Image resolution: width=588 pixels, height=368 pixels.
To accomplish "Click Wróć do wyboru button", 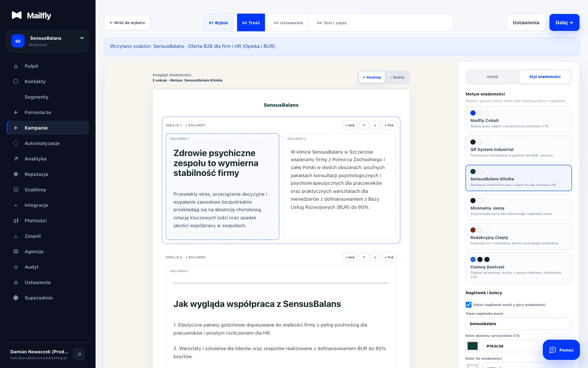I will pyautogui.click(x=127, y=23).
